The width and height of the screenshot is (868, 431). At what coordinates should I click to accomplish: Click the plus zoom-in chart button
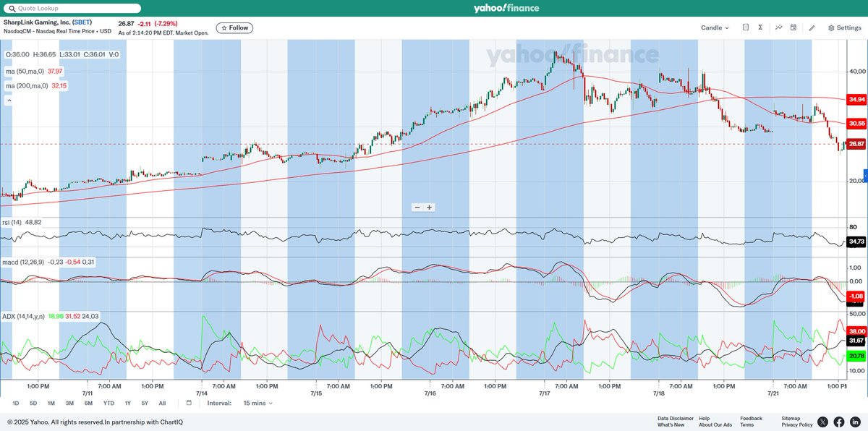(429, 207)
